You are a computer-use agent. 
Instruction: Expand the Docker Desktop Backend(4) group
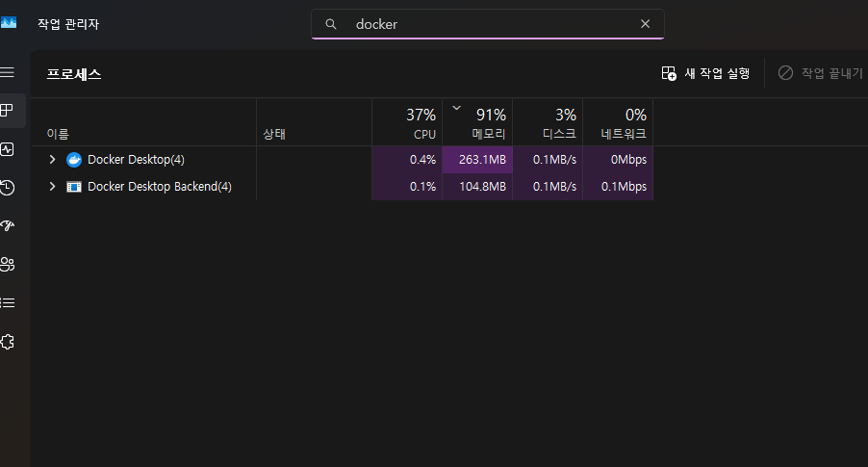click(x=52, y=187)
